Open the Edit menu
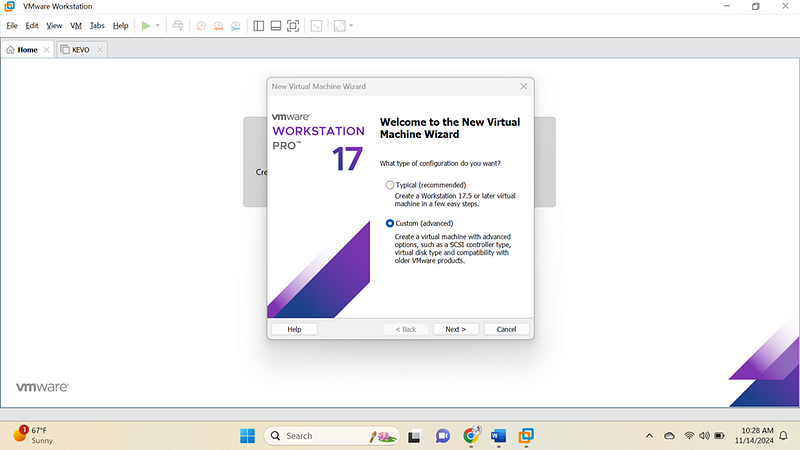Screen dimensions: 800x450 click(32, 26)
